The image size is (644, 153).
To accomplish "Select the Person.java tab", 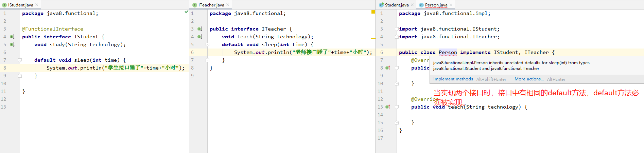I will (436, 5).
